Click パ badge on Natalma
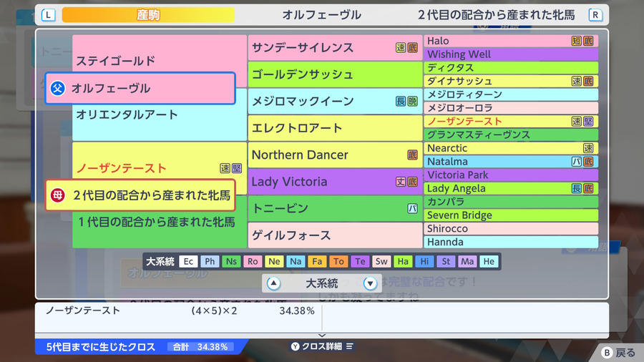Viewport: 644px width, 362px height. (x=577, y=161)
